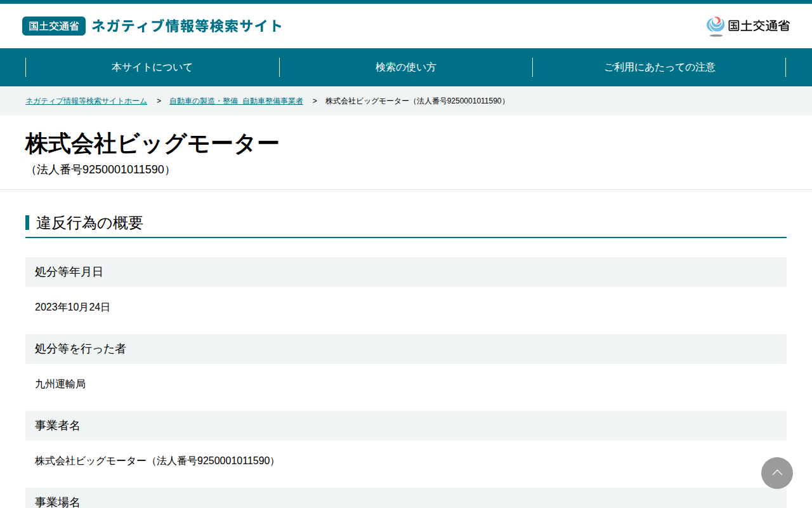Select 検索の使い方 in navigation bar
The image size is (812, 508).
click(406, 67)
